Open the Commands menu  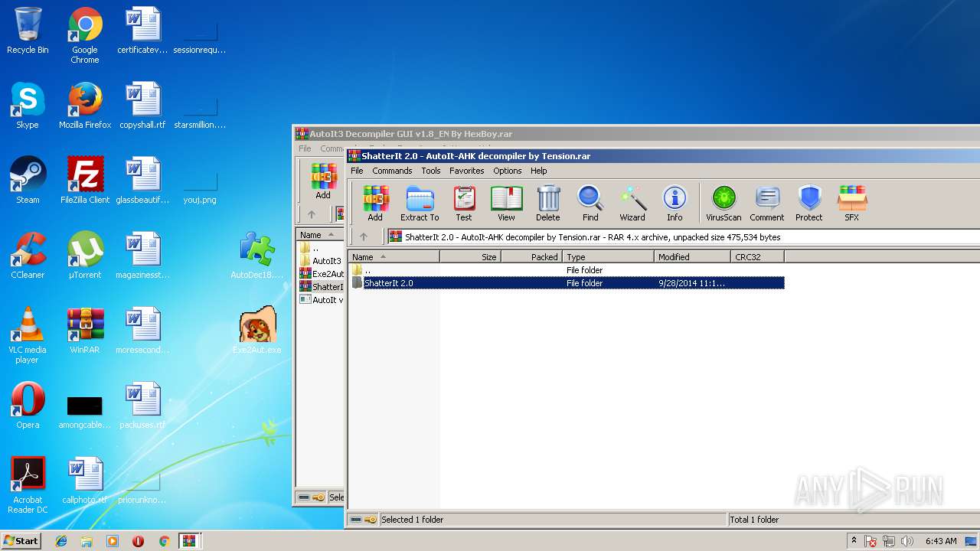click(x=392, y=171)
